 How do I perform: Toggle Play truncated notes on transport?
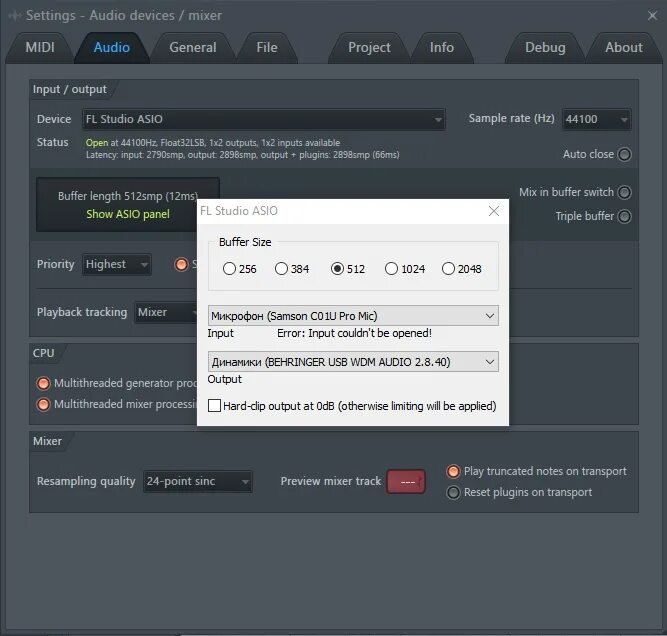tap(453, 471)
